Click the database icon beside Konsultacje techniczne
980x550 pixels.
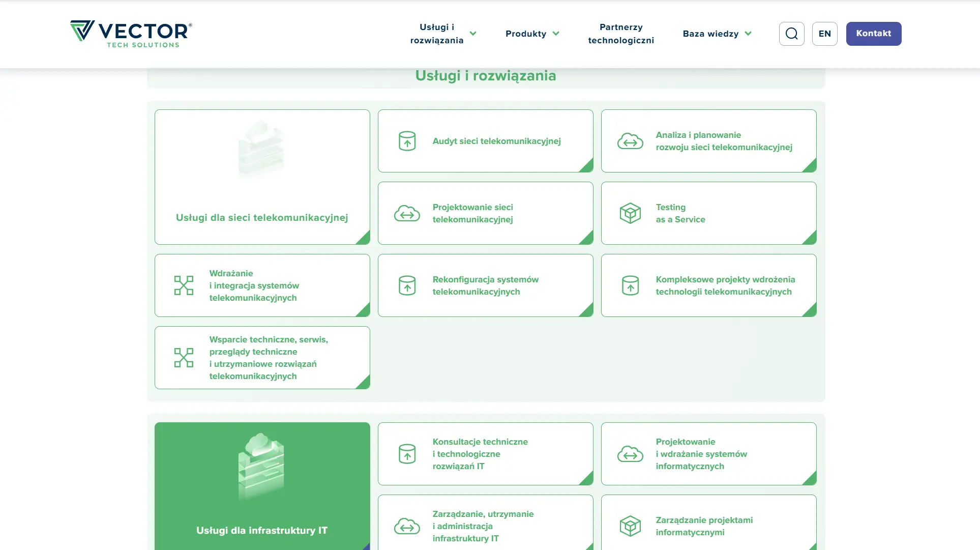[x=407, y=454]
